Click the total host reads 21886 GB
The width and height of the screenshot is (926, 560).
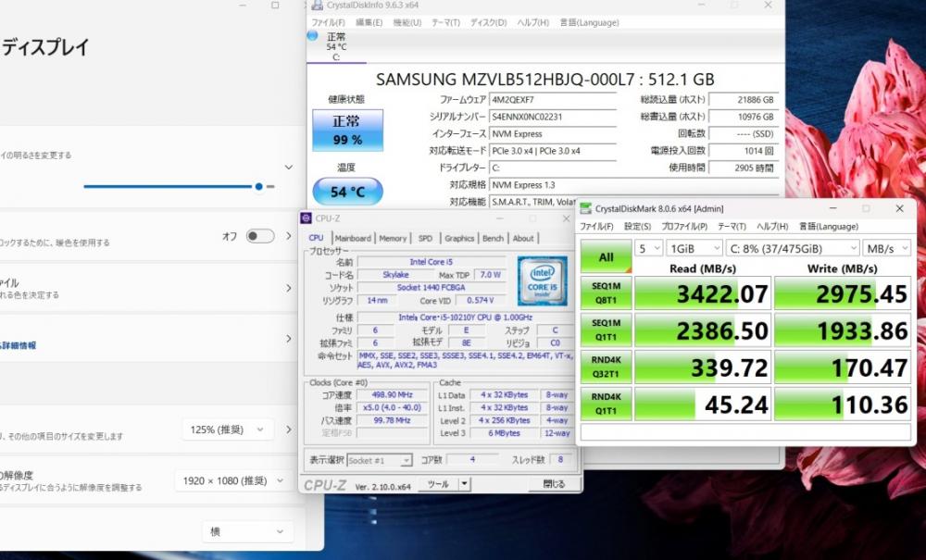(x=744, y=100)
